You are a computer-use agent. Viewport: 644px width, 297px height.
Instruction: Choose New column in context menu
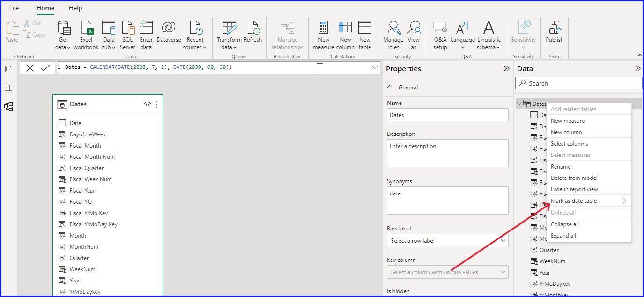[589, 132]
